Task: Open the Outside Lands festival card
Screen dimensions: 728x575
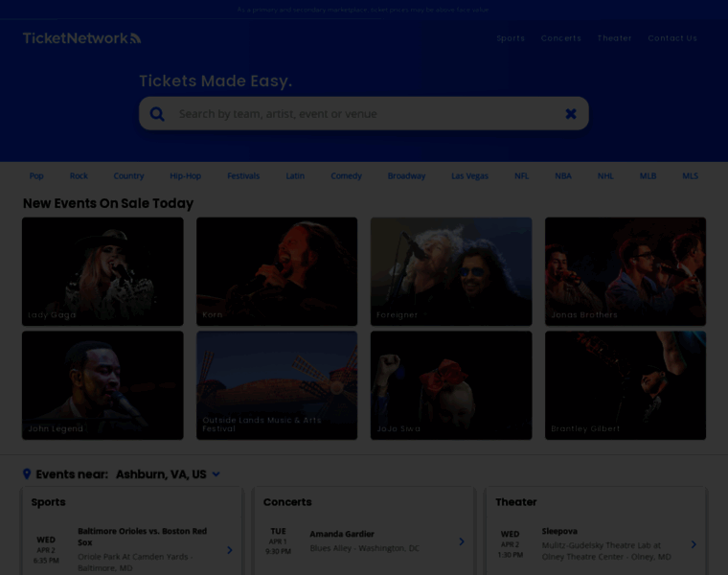Action: 277,385
